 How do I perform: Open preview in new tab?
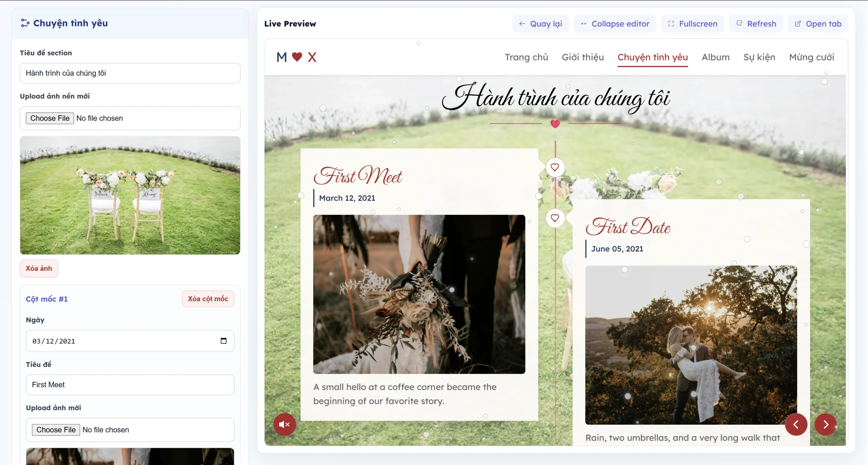(x=818, y=24)
